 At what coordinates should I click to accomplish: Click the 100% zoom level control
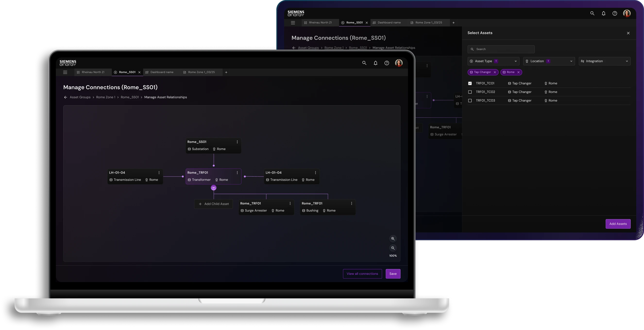(392, 256)
